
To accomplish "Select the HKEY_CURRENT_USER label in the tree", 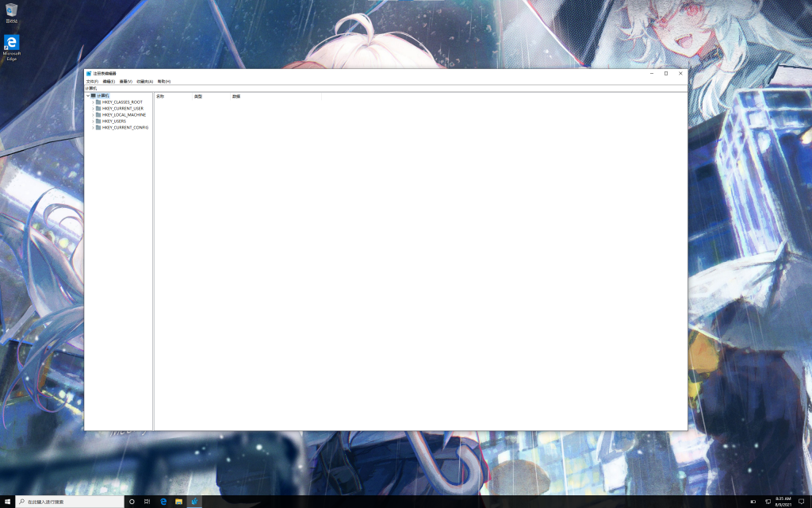I will point(123,108).
